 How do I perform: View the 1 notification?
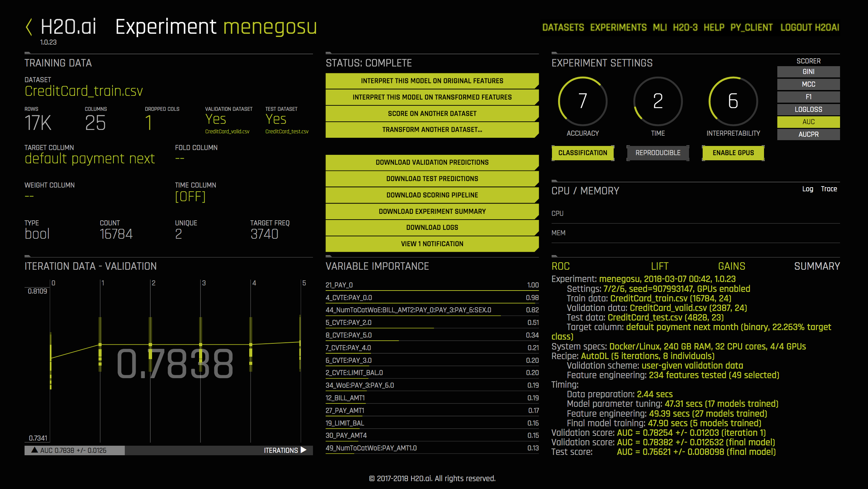tap(432, 244)
